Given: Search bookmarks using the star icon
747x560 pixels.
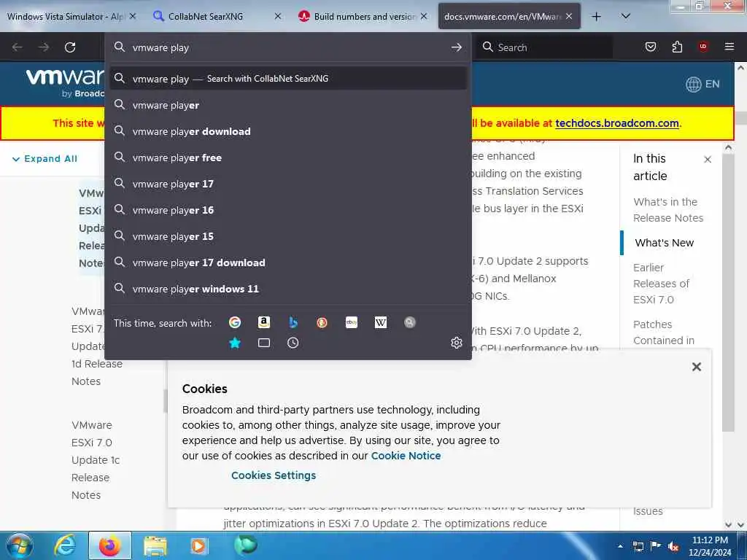Looking at the screenshot, I should 234,343.
